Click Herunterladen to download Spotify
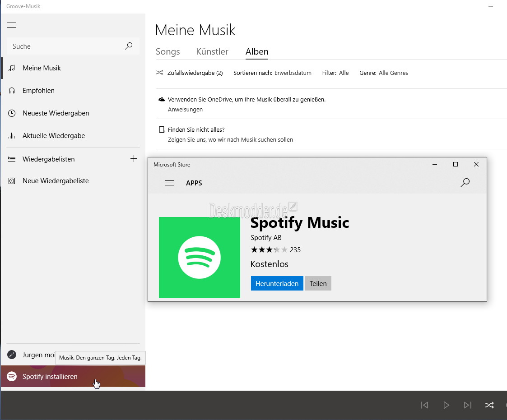507x420 pixels. (x=277, y=283)
